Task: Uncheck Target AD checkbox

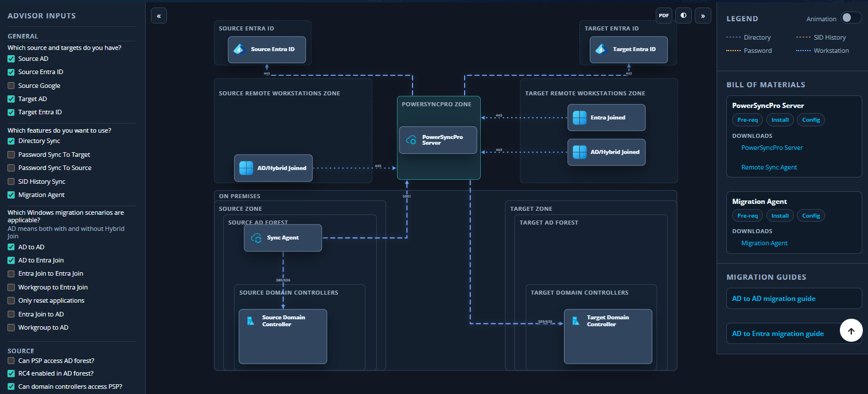Action: pyautogui.click(x=11, y=99)
